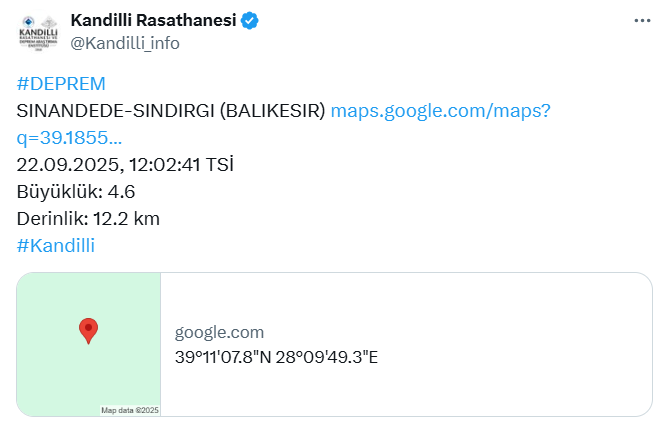Follow the maps.google.com/maps? link
The image size is (667, 423).
pyautogui.click(x=440, y=111)
